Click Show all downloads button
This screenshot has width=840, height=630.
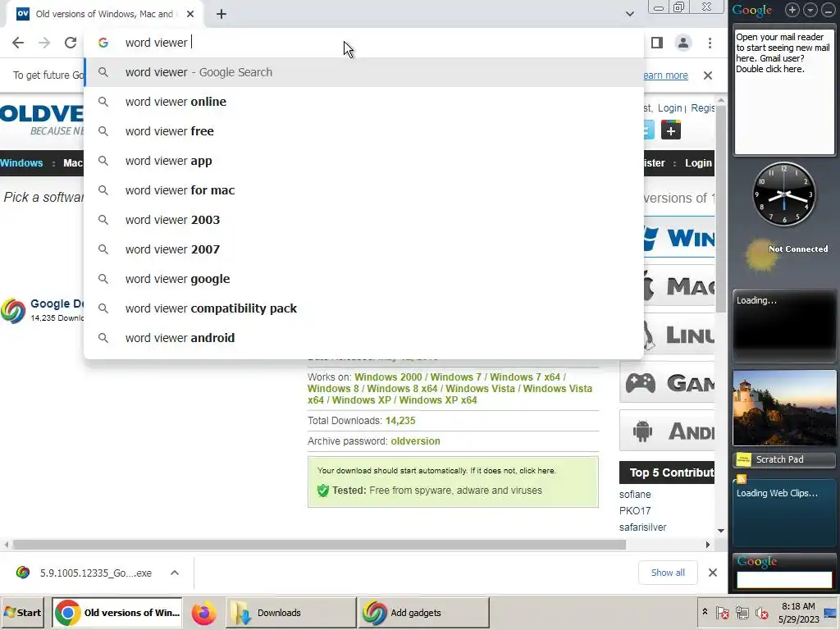pyautogui.click(x=668, y=573)
